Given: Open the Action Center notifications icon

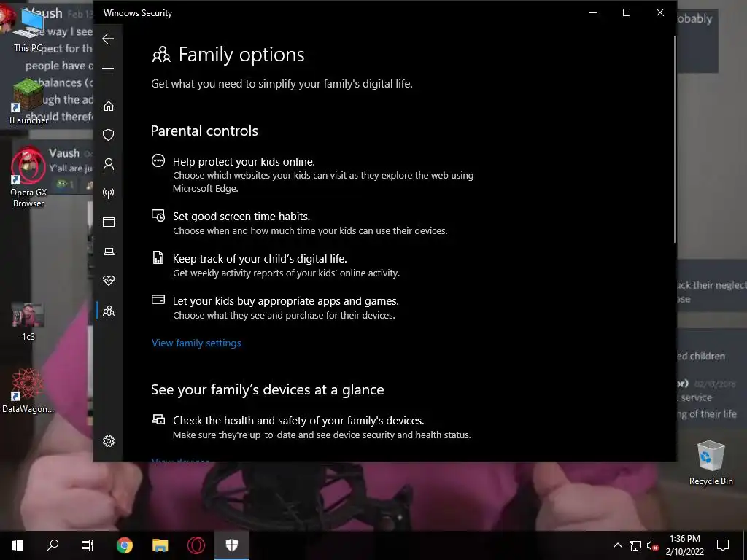Looking at the screenshot, I should [723, 545].
